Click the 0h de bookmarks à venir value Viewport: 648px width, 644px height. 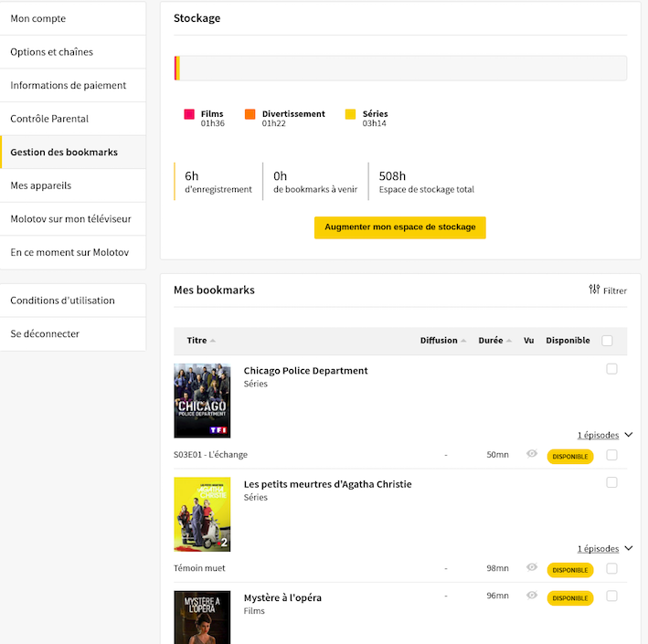click(281, 176)
